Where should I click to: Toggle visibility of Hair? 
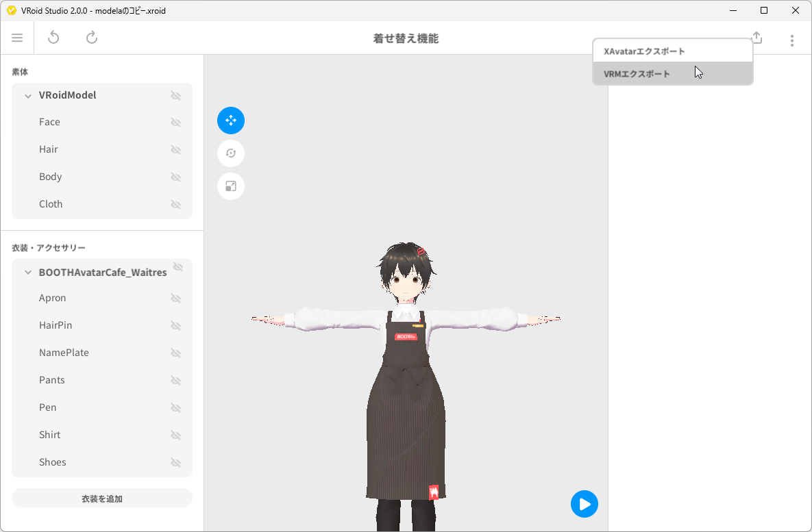coord(176,149)
